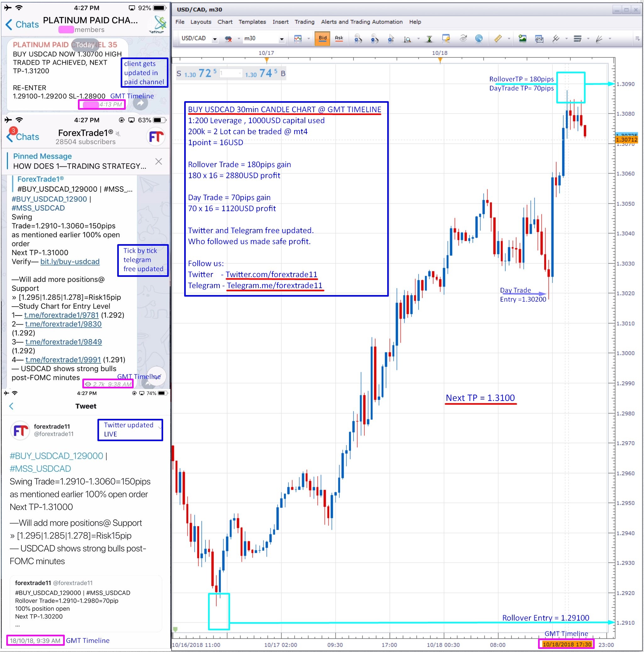Click the eye visibility icon in toolbar
Viewport: 644px width, 652px height.
[463, 38]
